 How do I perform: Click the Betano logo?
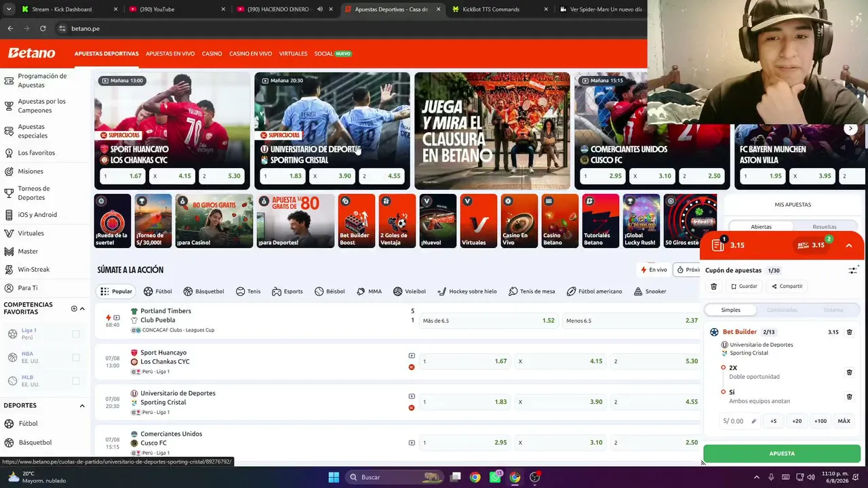click(31, 53)
